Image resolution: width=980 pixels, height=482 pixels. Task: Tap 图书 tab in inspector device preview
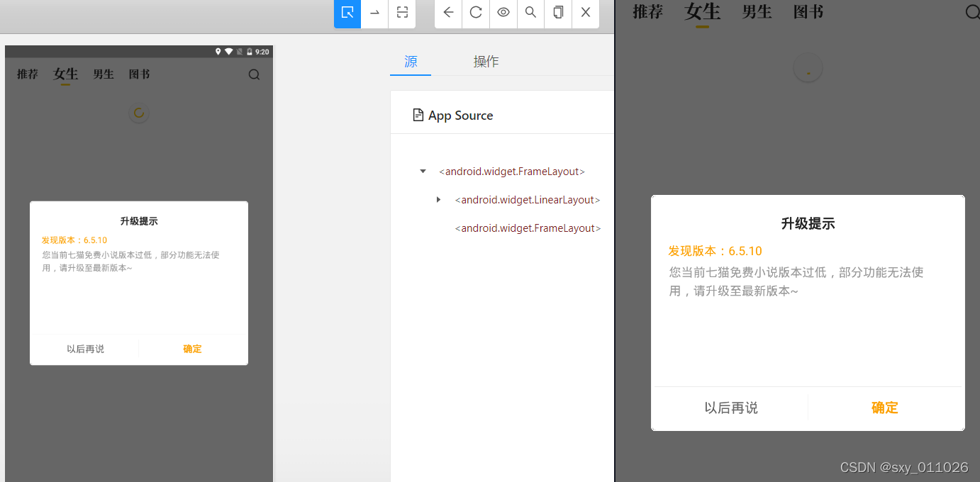pos(139,74)
